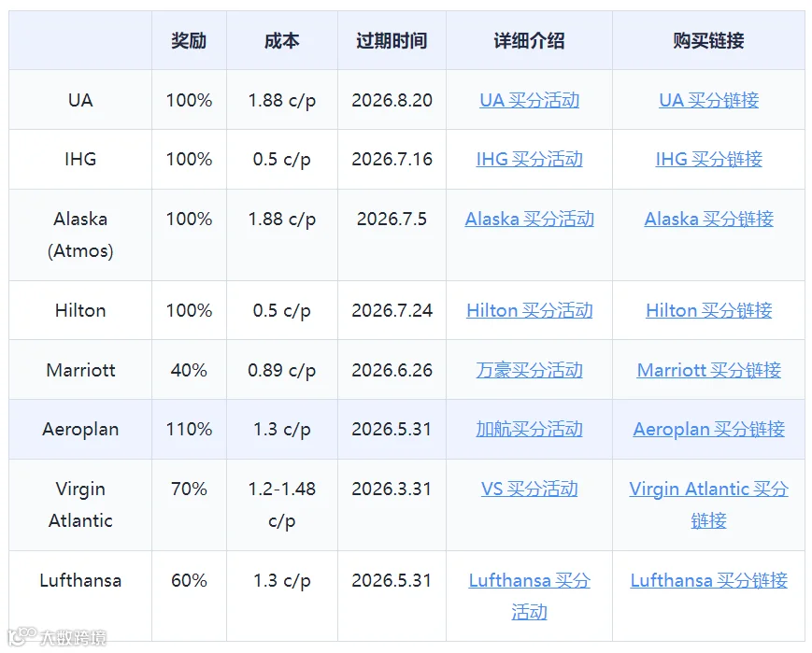The image size is (812, 653).
Task: Visit the Alaska 买分链接 purchase link
Action: point(708,219)
